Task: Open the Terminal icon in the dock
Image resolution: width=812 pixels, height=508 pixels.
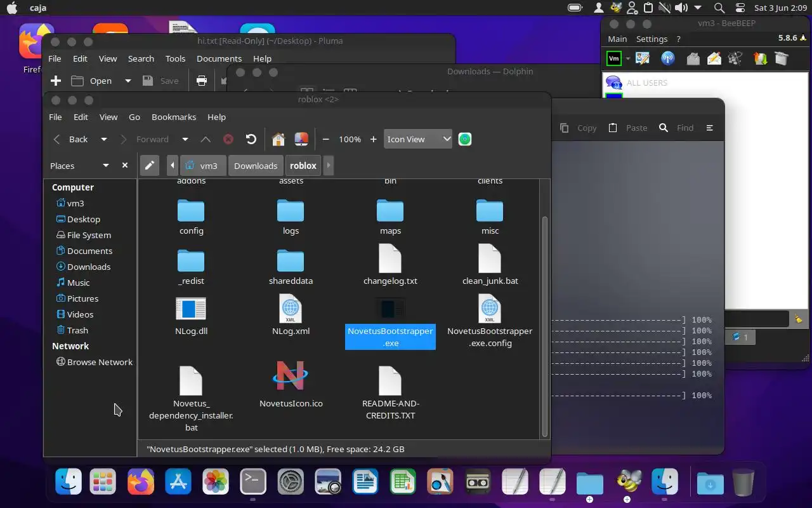Action: pyautogui.click(x=252, y=482)
